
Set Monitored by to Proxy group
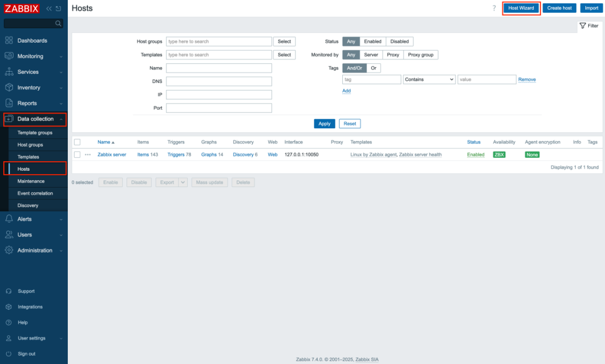pyautogui.click(x=421, y=55)
